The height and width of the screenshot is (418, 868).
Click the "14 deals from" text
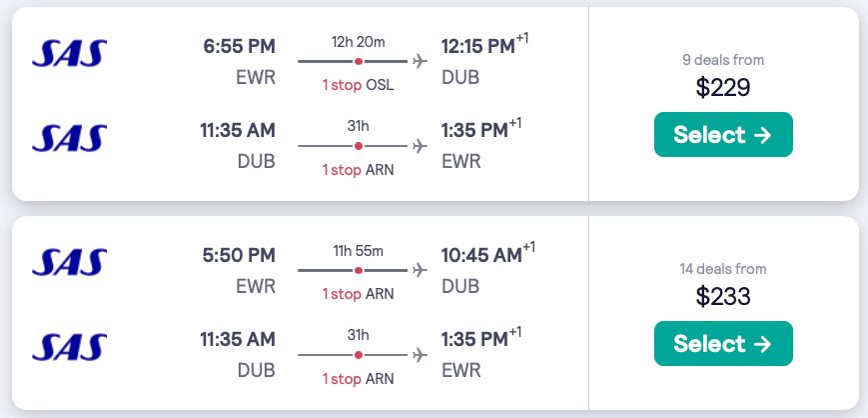[723, 269]
